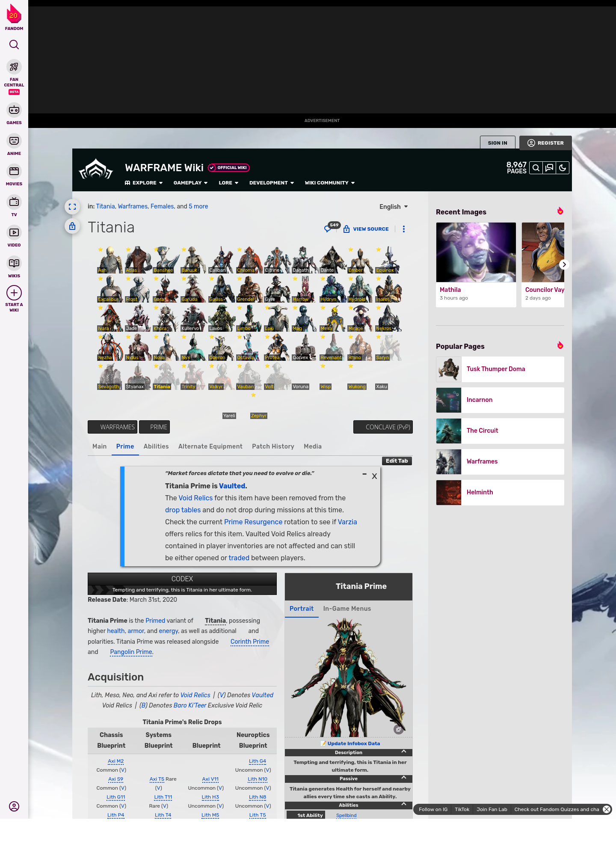Screen dimensions: 616x856
Task: Click the Sign In button
Action: [x=498, y=143]
